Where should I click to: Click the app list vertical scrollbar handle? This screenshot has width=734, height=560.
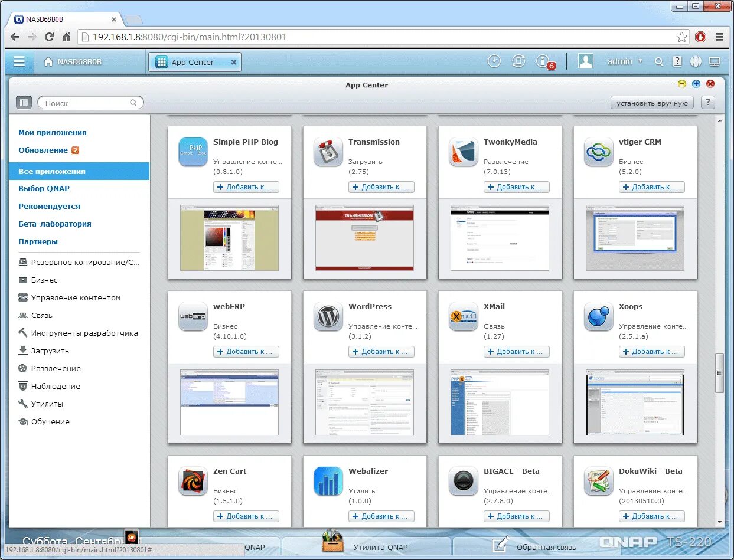719,373
